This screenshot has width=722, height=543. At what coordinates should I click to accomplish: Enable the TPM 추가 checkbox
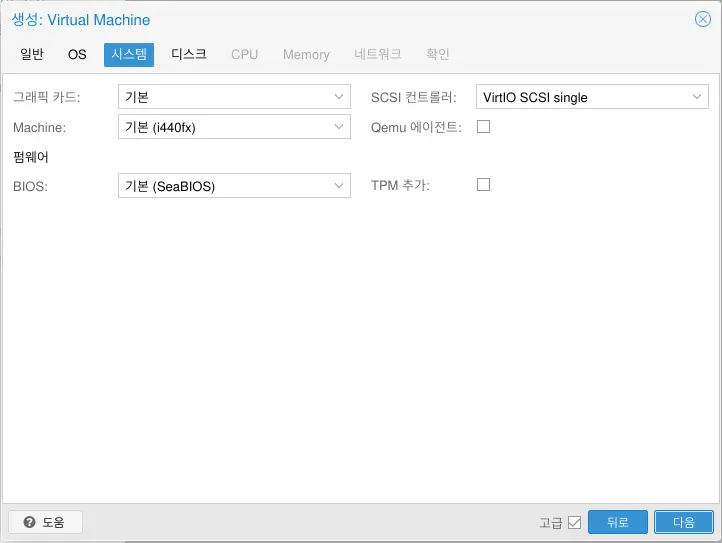(483, 185)
